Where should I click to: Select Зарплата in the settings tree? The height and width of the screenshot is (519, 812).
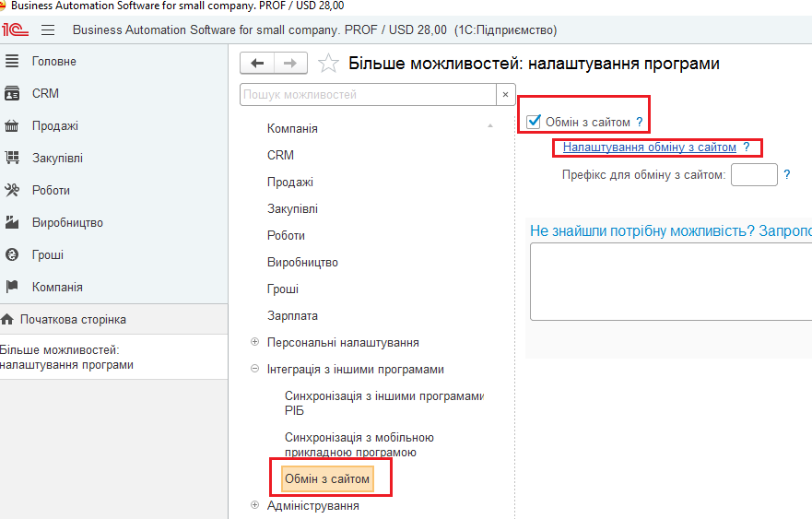pos(292,316)
